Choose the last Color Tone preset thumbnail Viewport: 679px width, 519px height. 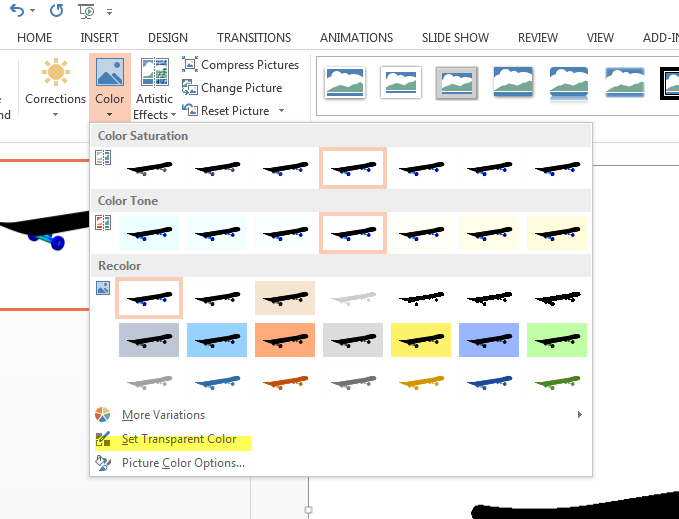pos(556,232)
